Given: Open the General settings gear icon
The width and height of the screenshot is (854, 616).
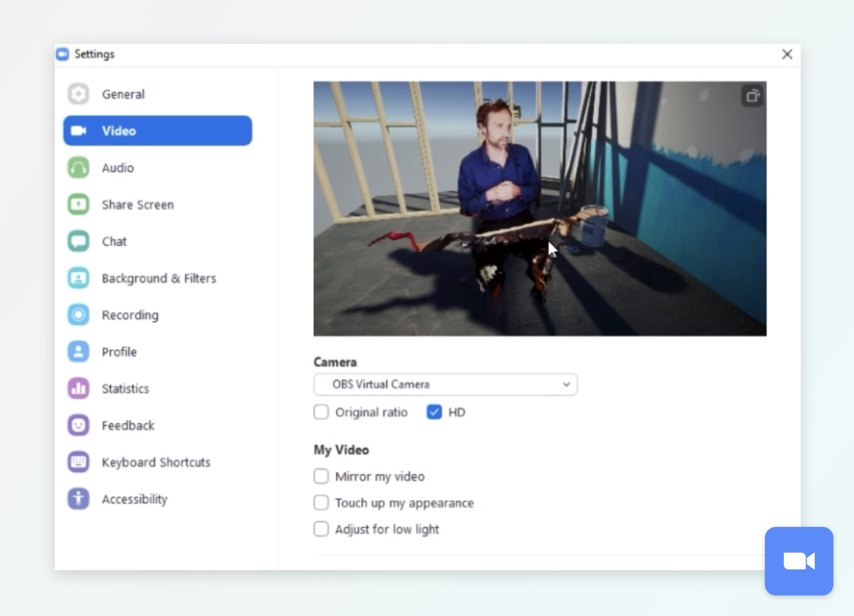Looking at the screenshot, I should [x=78, y=94].
